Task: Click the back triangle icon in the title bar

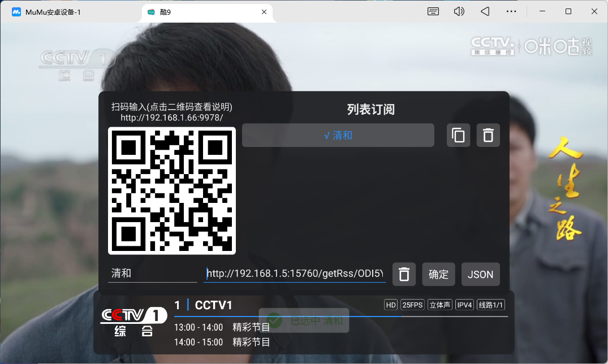Action: click(485, 12)
